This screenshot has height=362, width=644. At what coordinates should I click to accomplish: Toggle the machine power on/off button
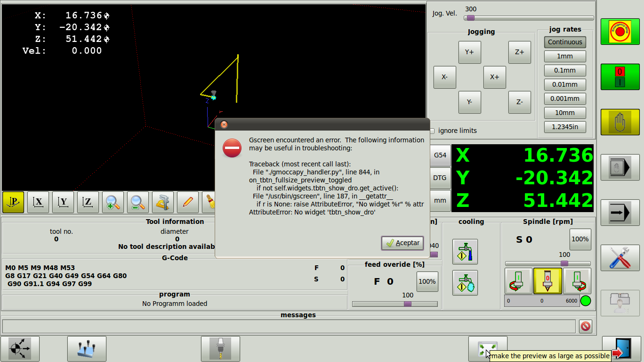click(x=620, y=77)
